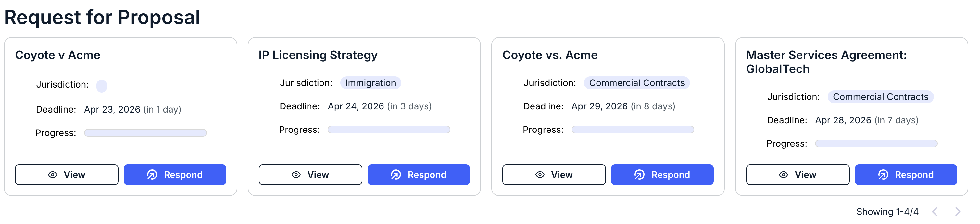980x224 pixels.
Task: Go to next page of proposals
Action: (x=958, y=211)
